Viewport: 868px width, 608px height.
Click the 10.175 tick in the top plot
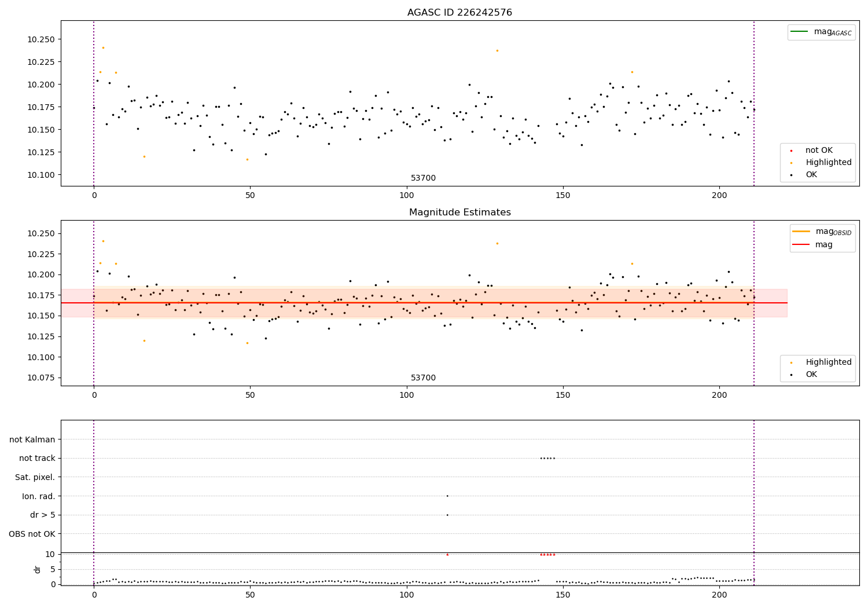tap(41, 108)
